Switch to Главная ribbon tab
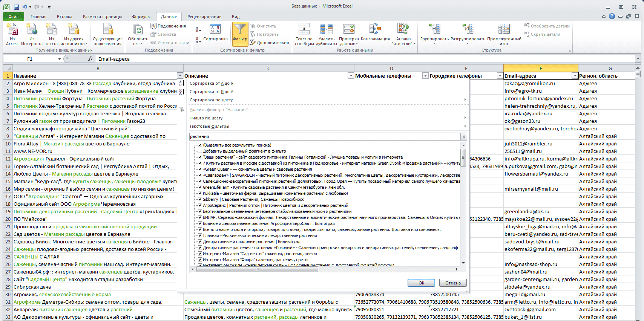 tap(38, 17)
